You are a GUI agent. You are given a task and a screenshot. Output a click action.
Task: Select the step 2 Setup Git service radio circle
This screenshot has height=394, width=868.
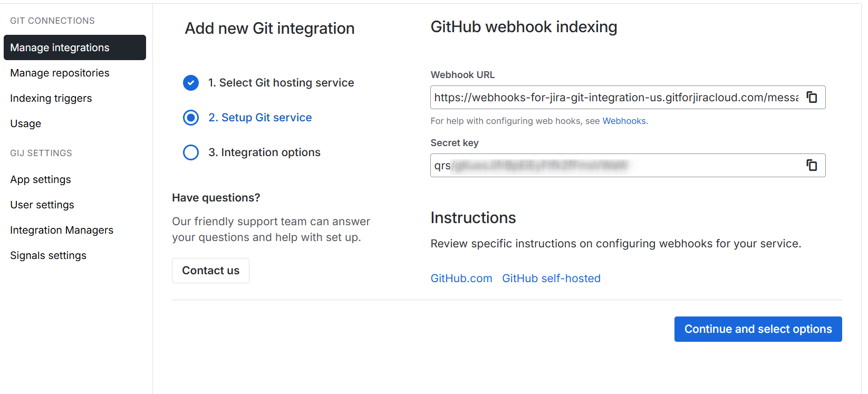pyautogui.click(x=191, y=118)
